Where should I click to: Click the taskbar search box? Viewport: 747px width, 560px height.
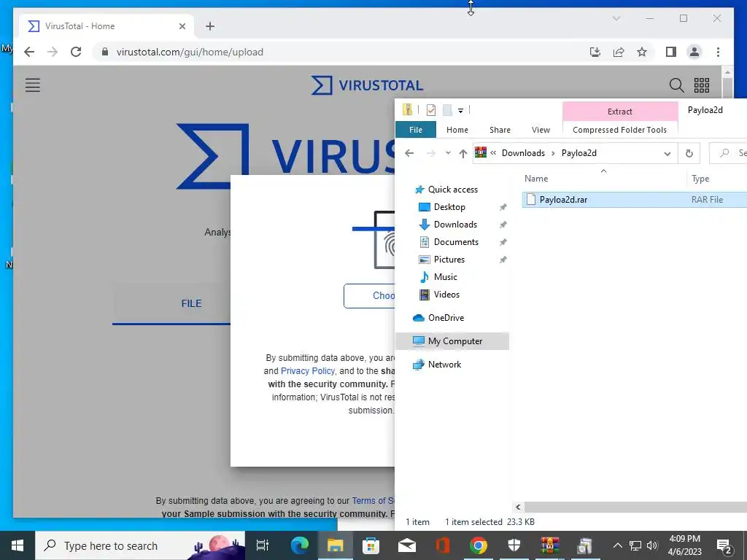(140, 545)
